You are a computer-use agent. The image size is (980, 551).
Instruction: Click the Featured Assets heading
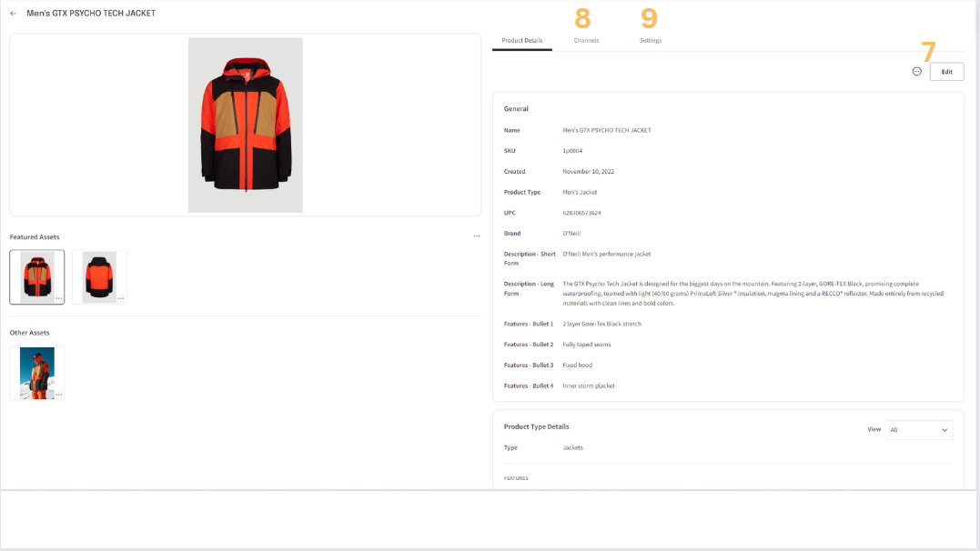click(x=35, y=237)
